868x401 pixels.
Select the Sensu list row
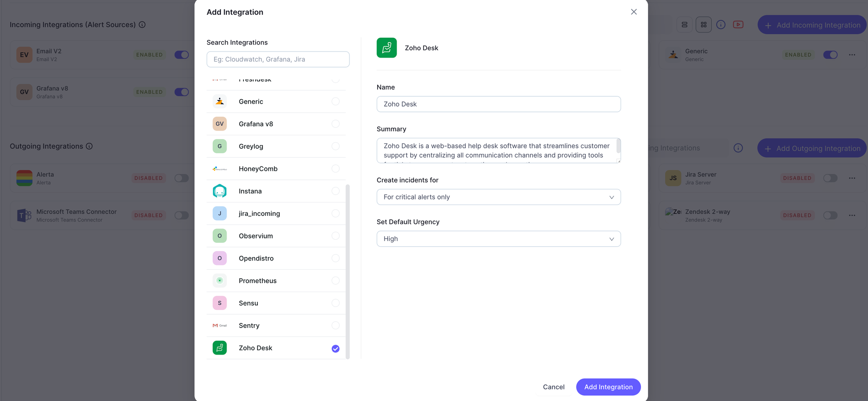276,303
